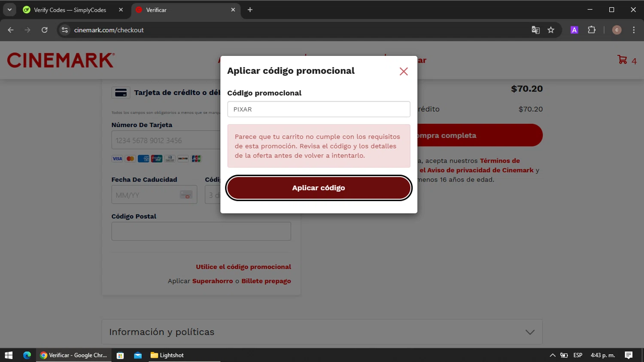
Task: Click the Mastercard logo
Action: click(x=130, y=158)
